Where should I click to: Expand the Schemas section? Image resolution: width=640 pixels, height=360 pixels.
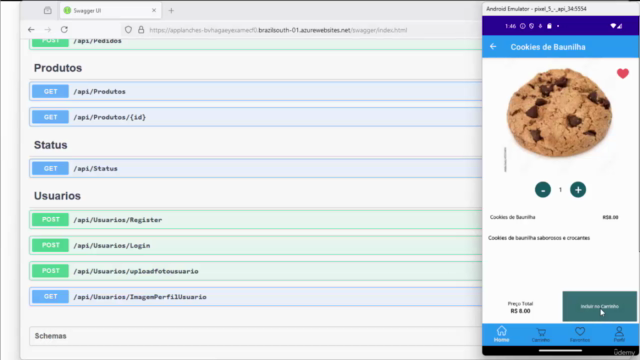click(256, 336)
